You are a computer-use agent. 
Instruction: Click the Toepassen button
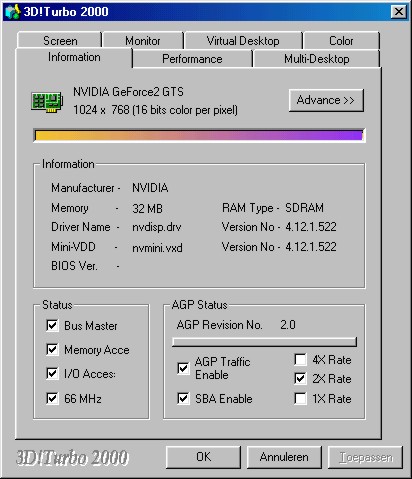[366, 457]
